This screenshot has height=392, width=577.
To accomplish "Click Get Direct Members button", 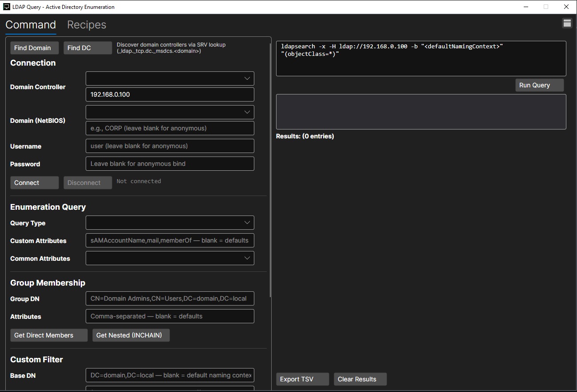I will [49, 335].
